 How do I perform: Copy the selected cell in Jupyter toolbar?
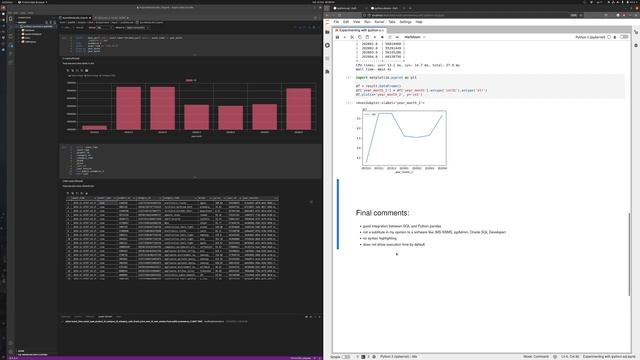tap(360, 37)
